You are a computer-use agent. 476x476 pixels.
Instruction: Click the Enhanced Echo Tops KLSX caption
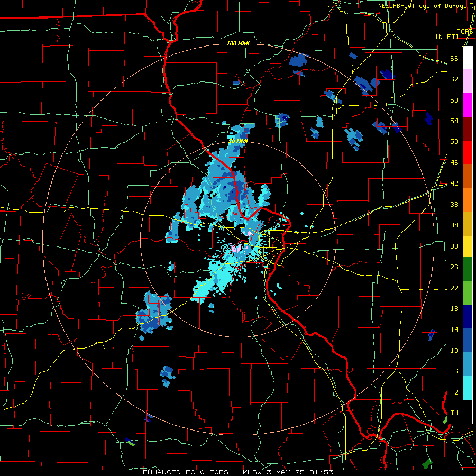click(x=237, y=472)
